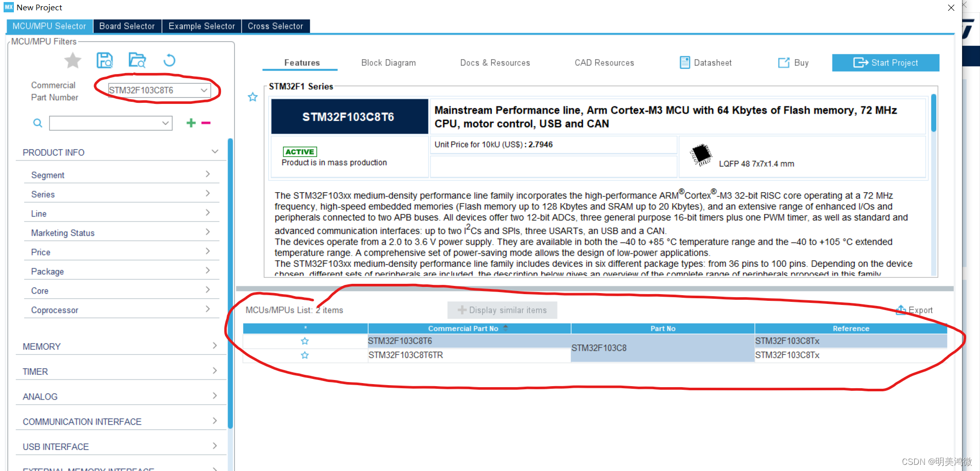The height and width of the screenshot is (471, 980).
Task: Click the ACTIVE status badge
Action: [x=300, y=152]
